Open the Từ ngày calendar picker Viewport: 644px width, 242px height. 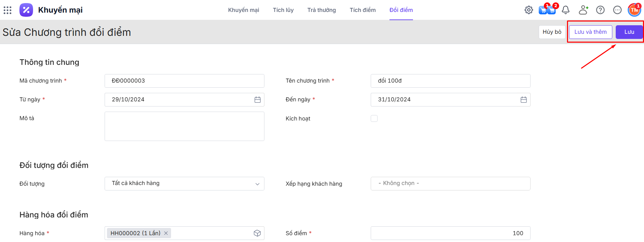(258, 100)
